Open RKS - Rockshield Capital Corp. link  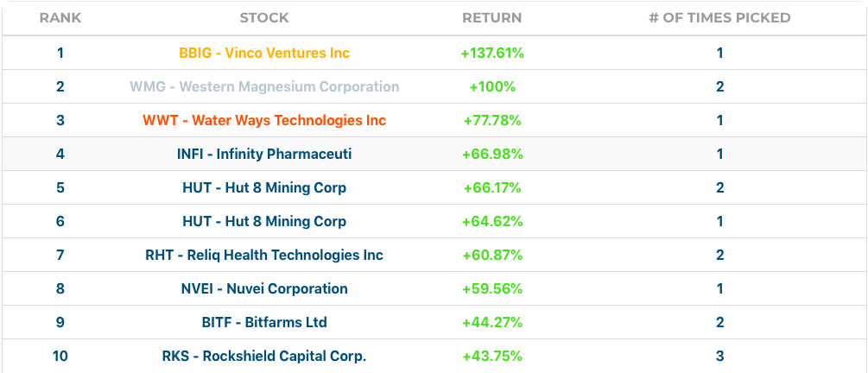coord(264,356)
